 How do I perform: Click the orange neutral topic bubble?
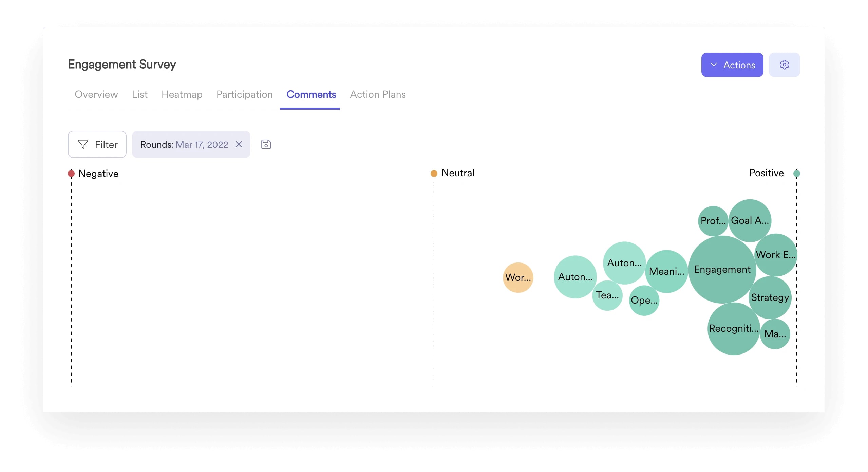coord(518,277)
